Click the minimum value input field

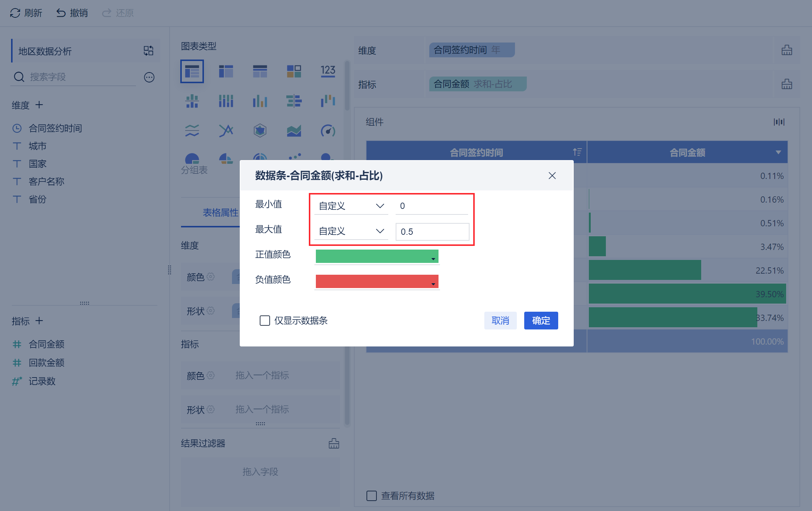tap(432, 206)
